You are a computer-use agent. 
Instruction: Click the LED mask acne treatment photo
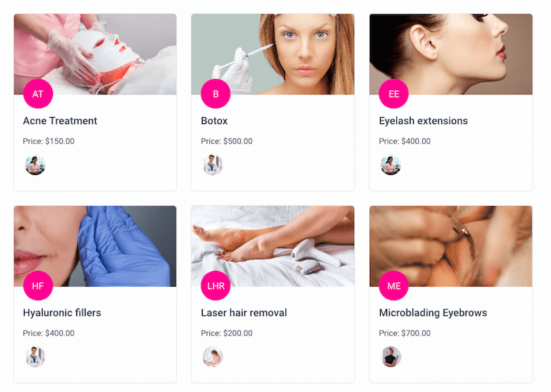(x=95, y=54)
